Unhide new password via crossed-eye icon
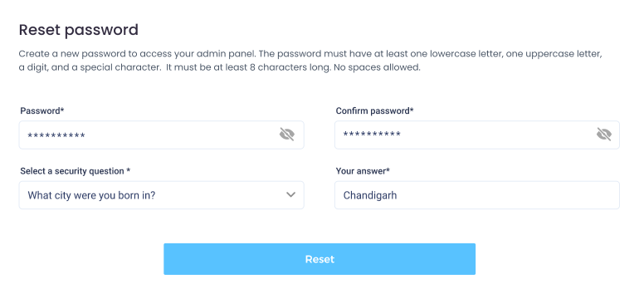 tap(286, 134)
